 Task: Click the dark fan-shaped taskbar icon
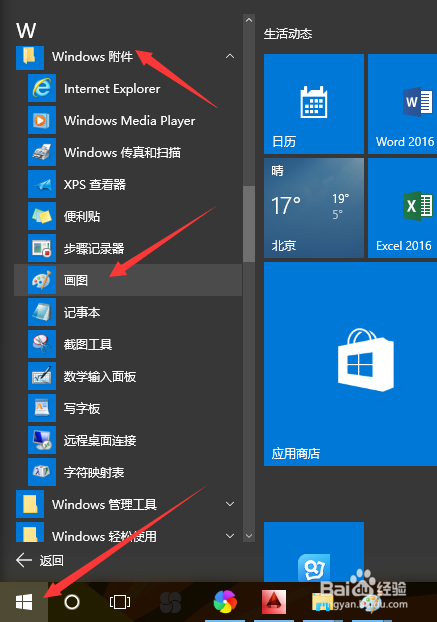tap(171, 603)
